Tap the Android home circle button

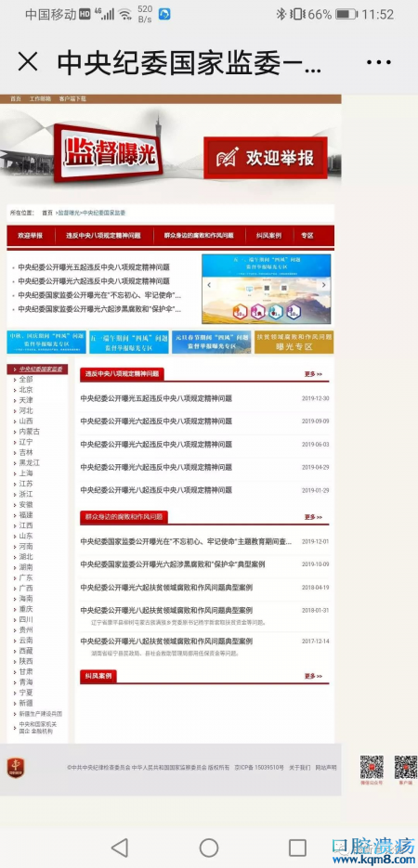click(209, 847)
